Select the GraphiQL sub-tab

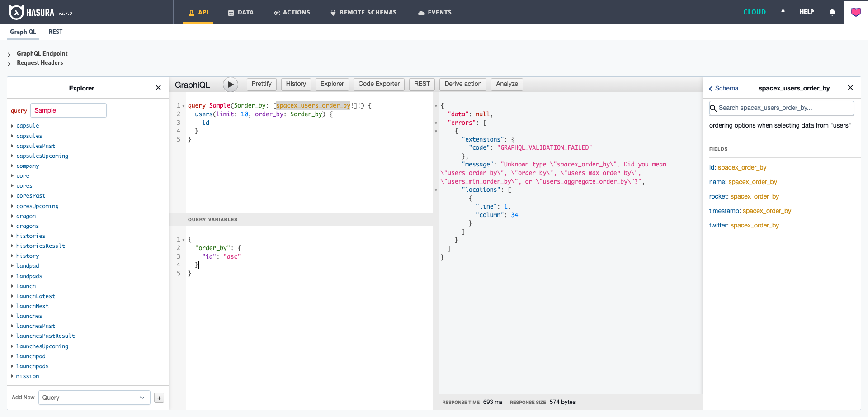(x=23, y=32)
